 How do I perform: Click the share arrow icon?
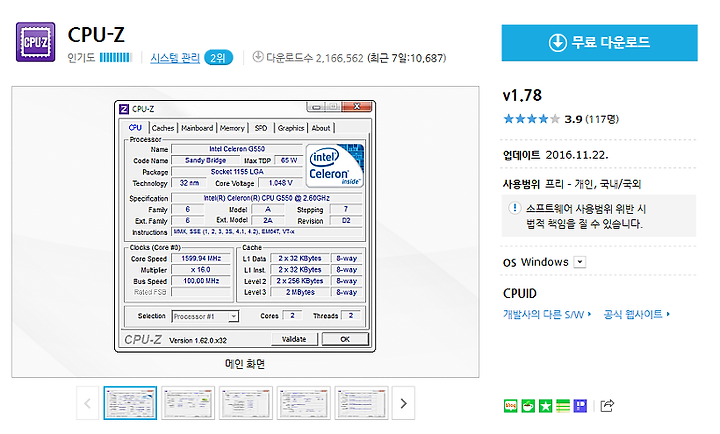[x=607, y=406]
